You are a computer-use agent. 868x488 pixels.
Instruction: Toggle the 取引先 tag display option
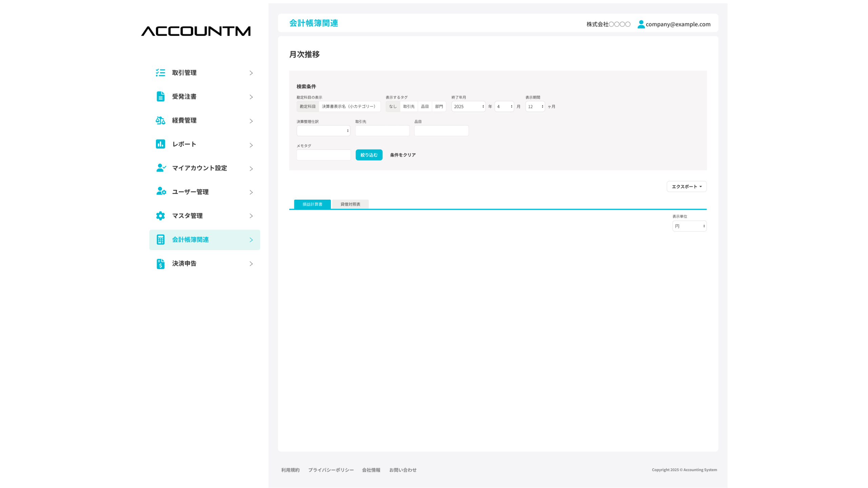[x=409, y=106]
